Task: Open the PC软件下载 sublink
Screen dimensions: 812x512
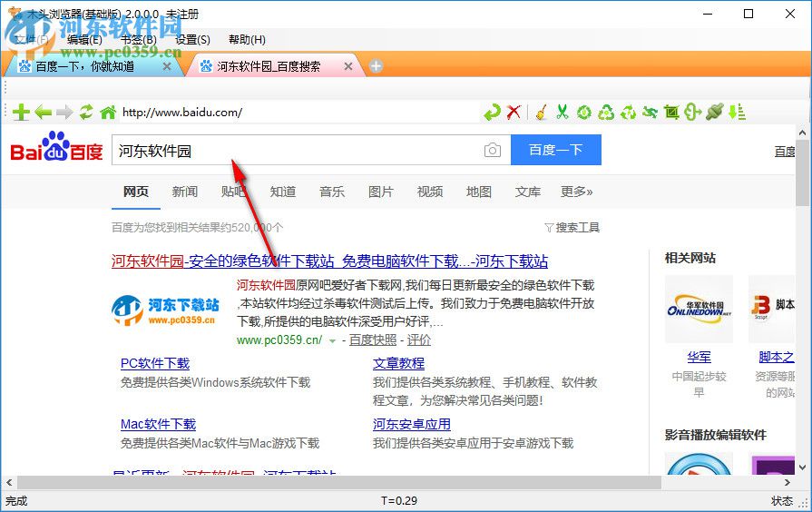Action: pyautogui.click(x=155, y=363)
